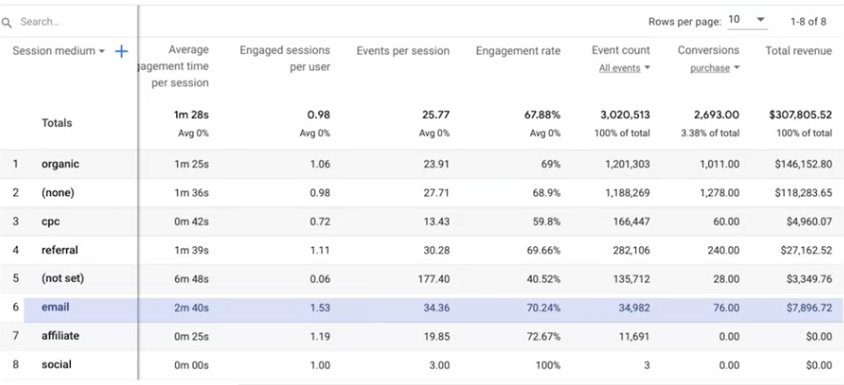Select the affiliate medium row
The height and width of the screenshot is (385, 844).
pos(422,337)
